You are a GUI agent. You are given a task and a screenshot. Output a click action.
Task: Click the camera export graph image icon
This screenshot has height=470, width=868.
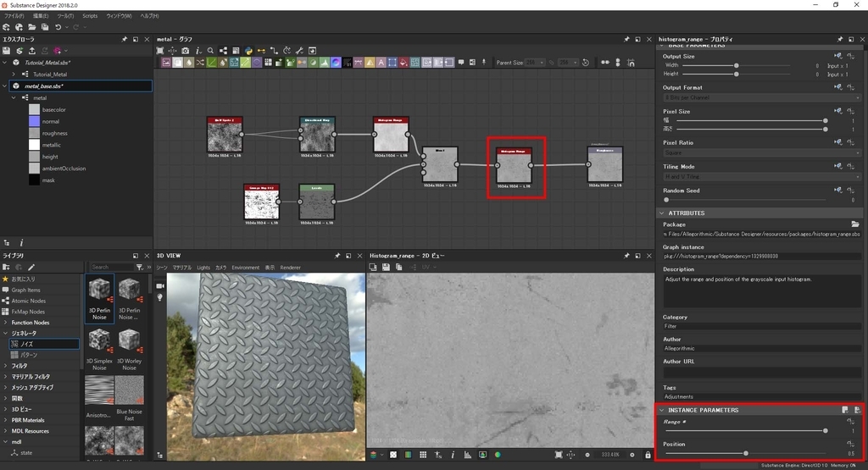coord(186,50)
